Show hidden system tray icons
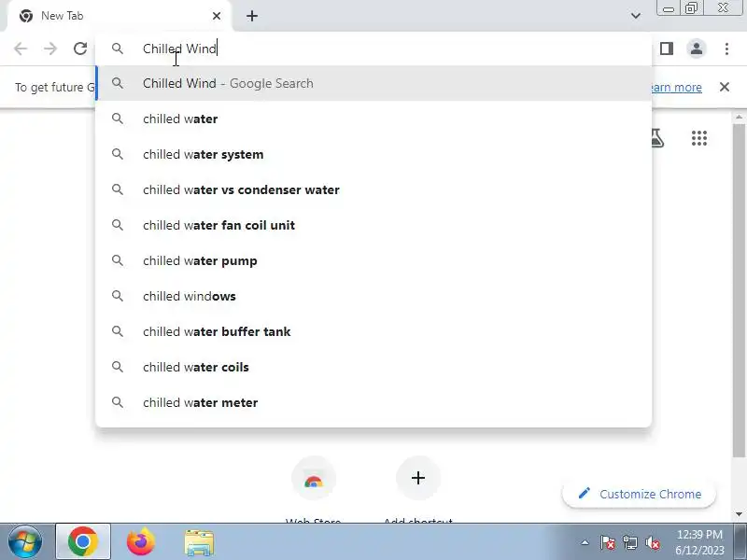747x560 pixels. click(585, 542)
